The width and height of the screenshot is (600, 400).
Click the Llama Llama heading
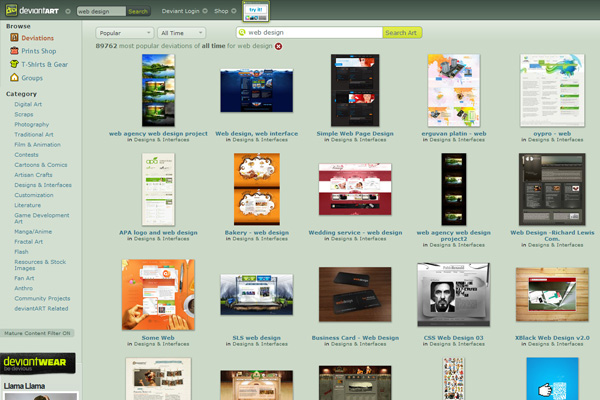click(x=24, y=386)
